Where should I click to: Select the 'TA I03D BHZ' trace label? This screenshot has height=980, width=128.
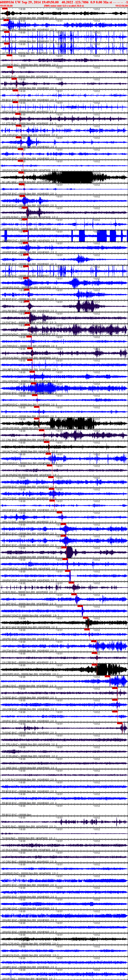click(10, 827)
